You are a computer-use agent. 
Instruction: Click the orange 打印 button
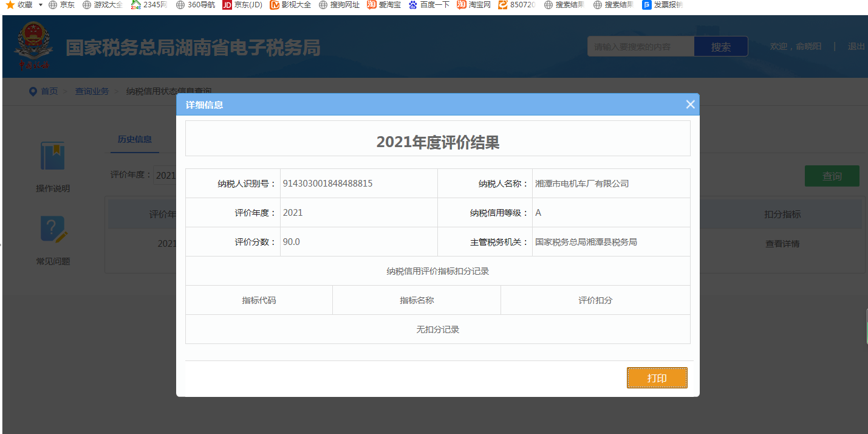(x=657, y=377)
